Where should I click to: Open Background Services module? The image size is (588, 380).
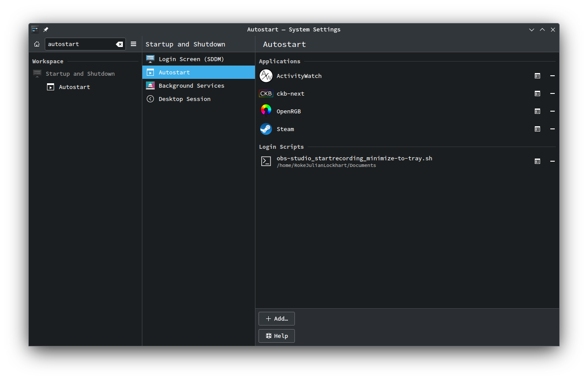click(x=199, y=85)
